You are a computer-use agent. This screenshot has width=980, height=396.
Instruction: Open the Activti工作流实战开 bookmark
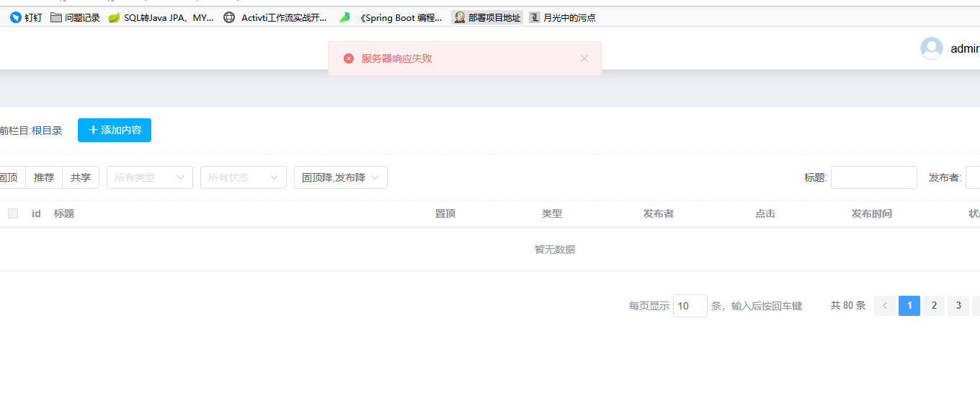275,18
